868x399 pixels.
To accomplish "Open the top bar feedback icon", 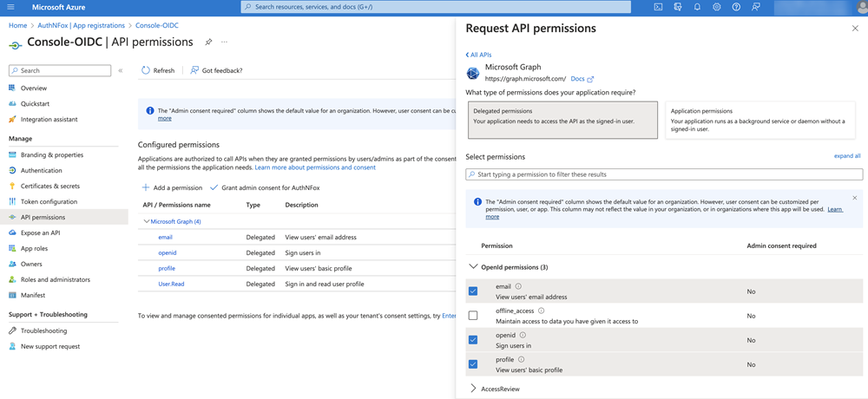I will [756, 7].
